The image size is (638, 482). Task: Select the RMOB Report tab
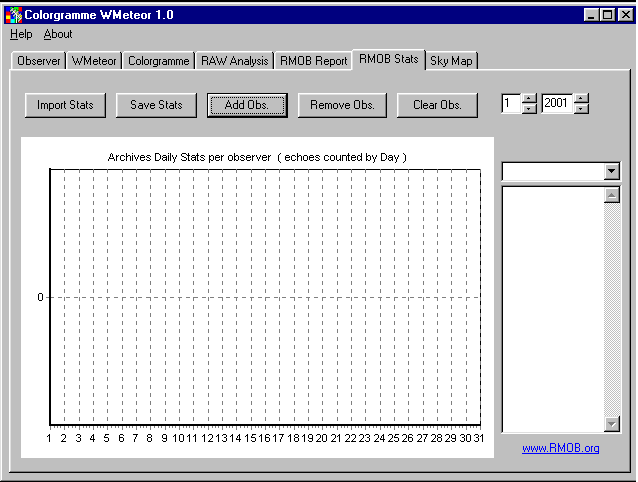click(313, 61)
